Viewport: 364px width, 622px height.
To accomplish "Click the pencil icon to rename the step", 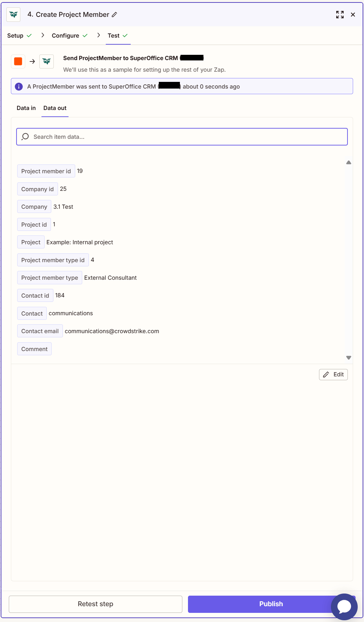I will tap(115, 15).
